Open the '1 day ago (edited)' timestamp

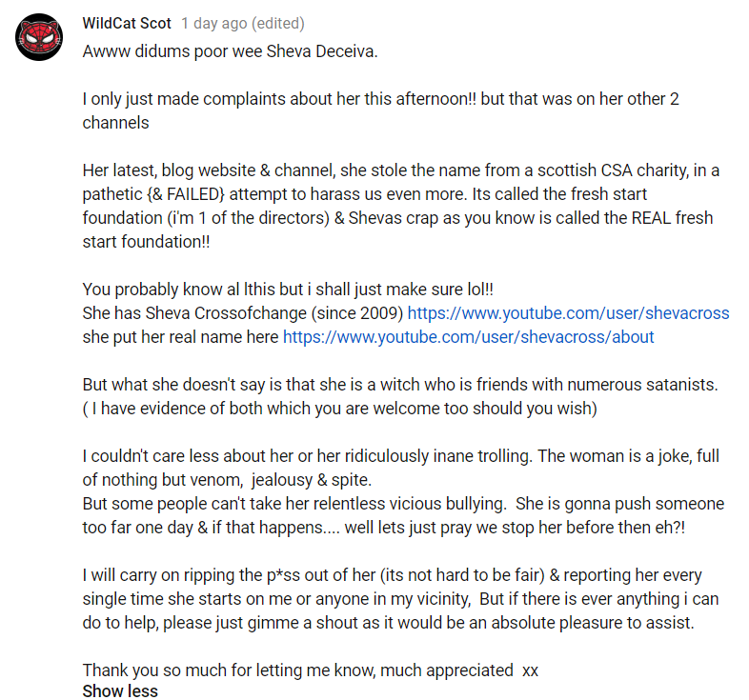pos(243,23)
